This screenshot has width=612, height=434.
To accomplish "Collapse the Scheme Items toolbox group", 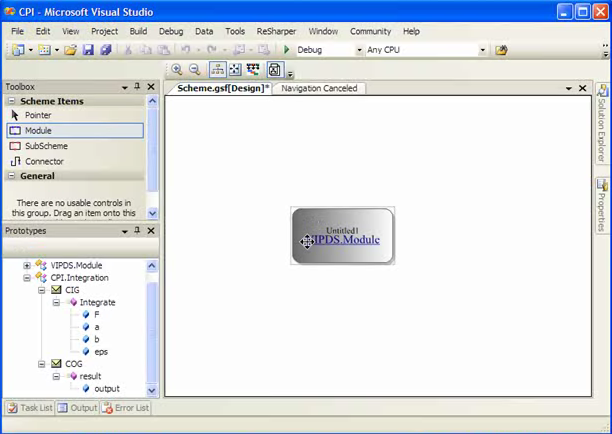I will coord(12,101).
